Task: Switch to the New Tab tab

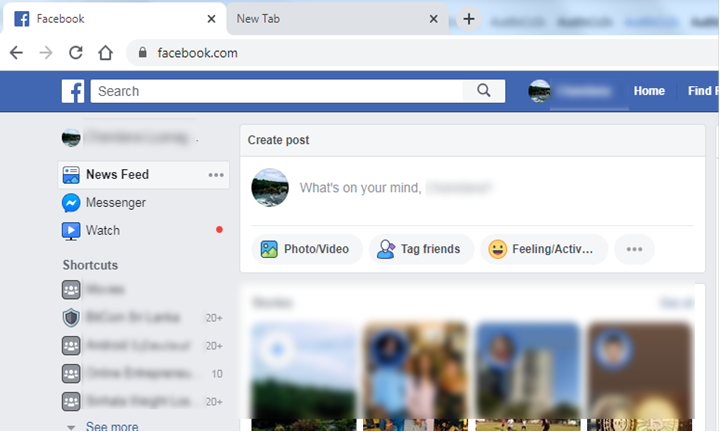Action: pos(338,19)
